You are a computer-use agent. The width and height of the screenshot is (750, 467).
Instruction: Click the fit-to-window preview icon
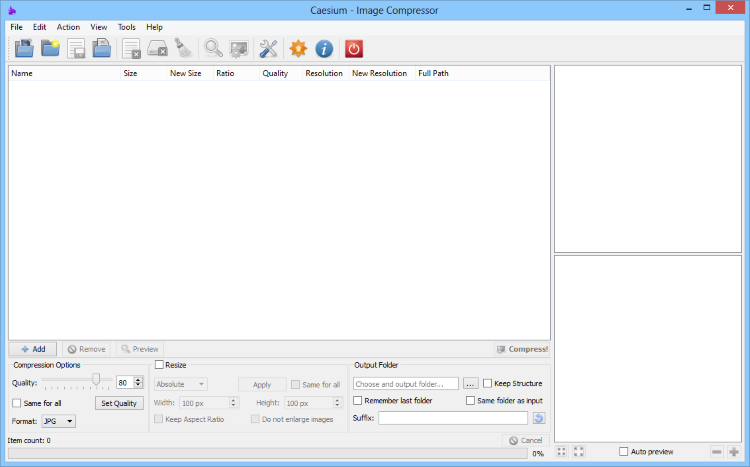[x=562, y=451]
